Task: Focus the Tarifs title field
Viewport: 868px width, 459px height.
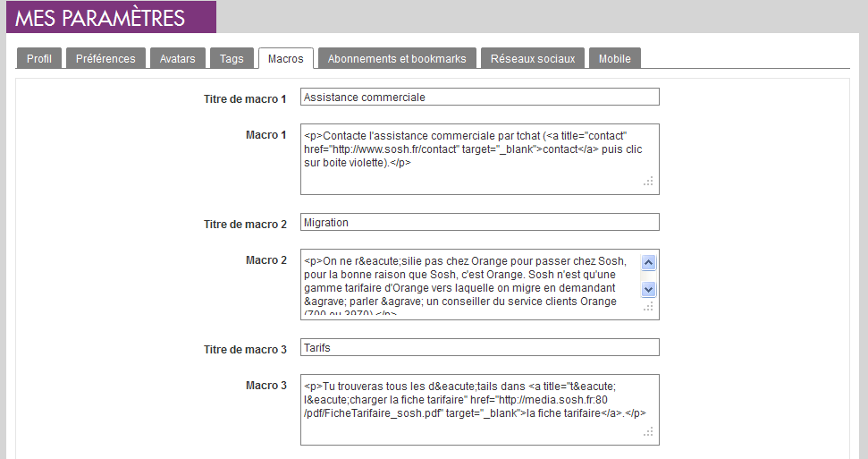Action: tap(479, 347)
